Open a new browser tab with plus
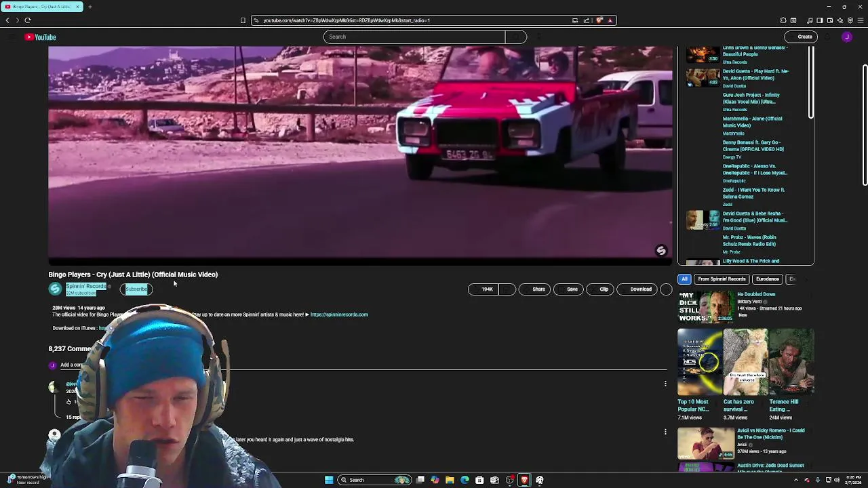Image resolution: width=868 pixels, height=488 pixels. pos(90,7)
